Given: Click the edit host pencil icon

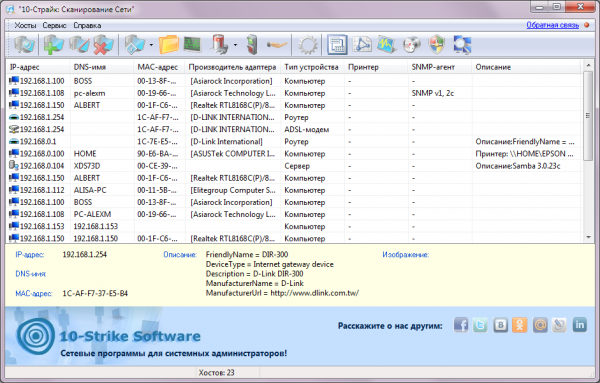Looking at the screenshot, I should click(x=79, y=45).
